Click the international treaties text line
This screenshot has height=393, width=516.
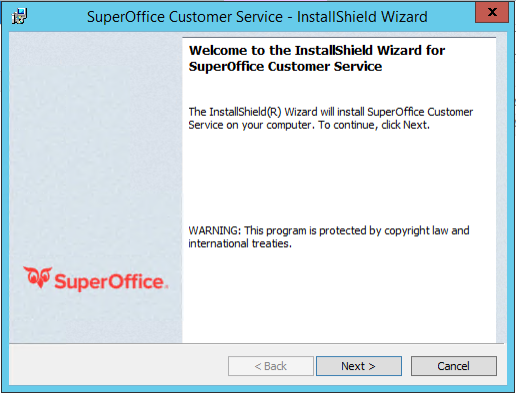pos(240,244)
